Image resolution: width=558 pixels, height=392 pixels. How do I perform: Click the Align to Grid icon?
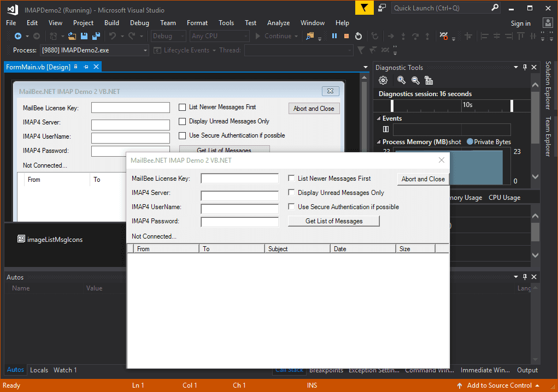(468, 36)
